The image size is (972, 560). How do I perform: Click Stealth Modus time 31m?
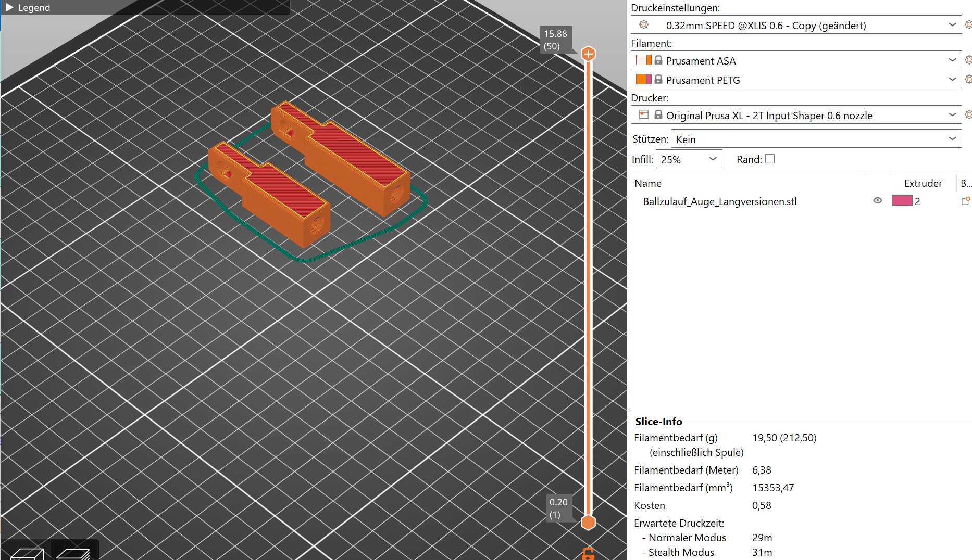point(762,552)
